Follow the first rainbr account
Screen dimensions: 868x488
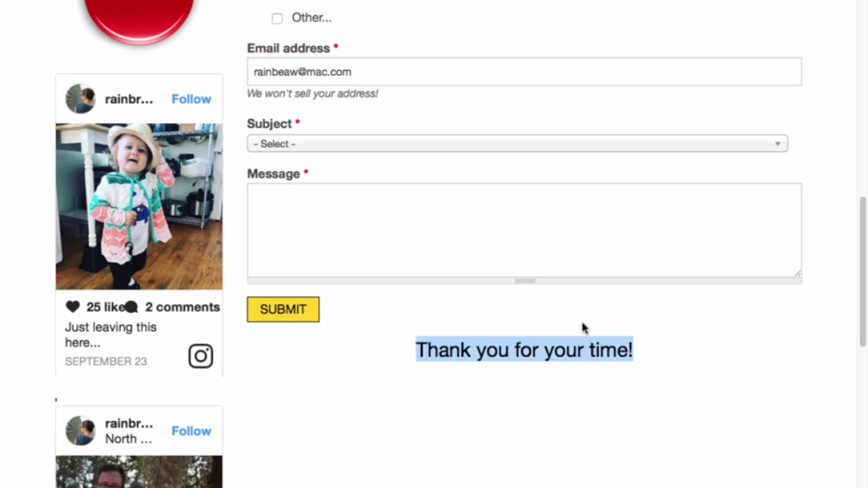click(191, 99)
